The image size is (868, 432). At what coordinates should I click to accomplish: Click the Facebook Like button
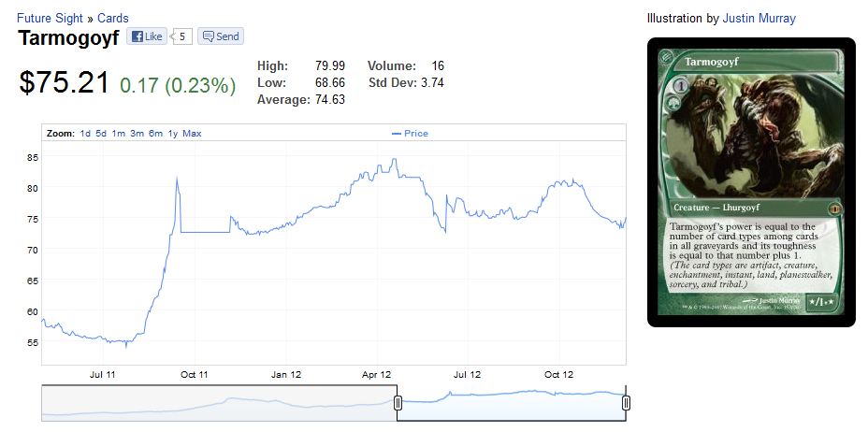coord(146,36)
